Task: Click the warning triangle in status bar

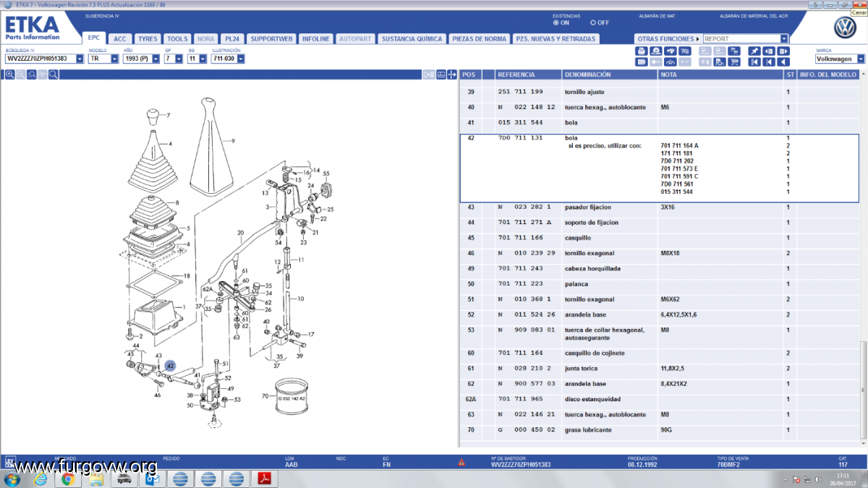Action: [x=461, y=463]
